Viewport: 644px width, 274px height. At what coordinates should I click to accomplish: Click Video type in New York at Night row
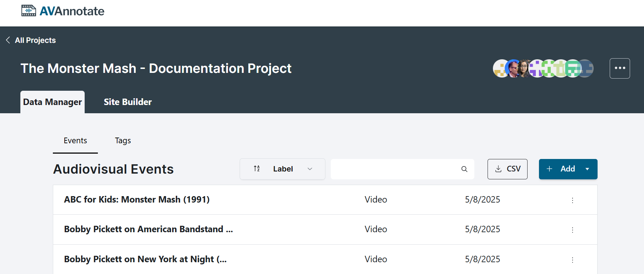(376, 259)
